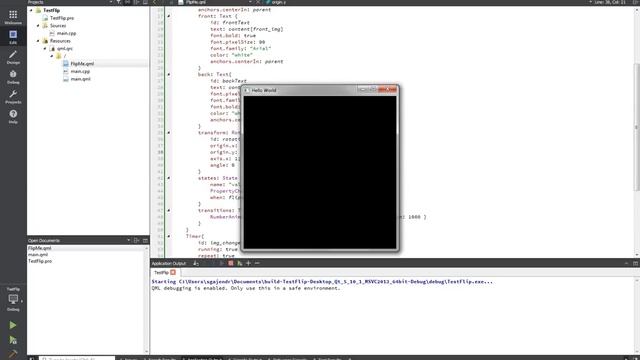
Task: Fold the back: Text code block
Action: click(x=169, y=74)
